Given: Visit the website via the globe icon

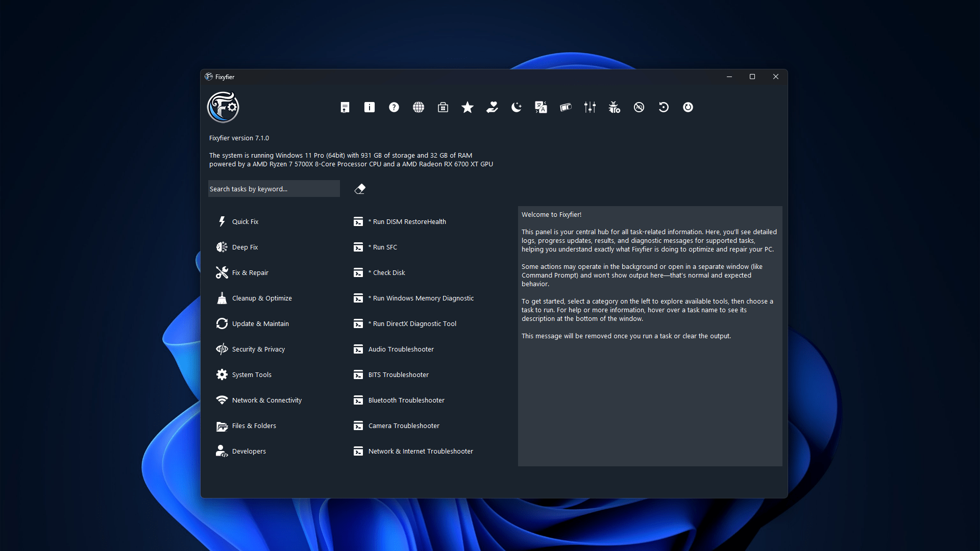Looking at the screenshot, I should [418, 107].
